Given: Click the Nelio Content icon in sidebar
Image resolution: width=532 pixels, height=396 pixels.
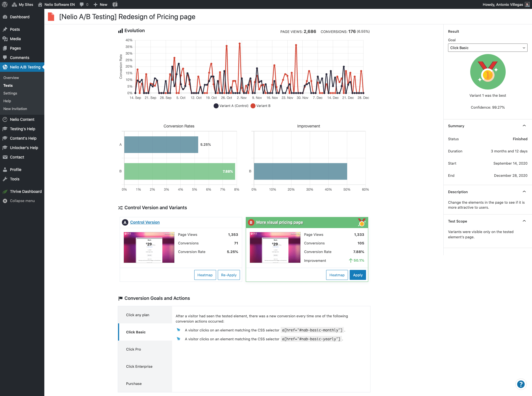Looking at the screenshot, I should point(5,119).
